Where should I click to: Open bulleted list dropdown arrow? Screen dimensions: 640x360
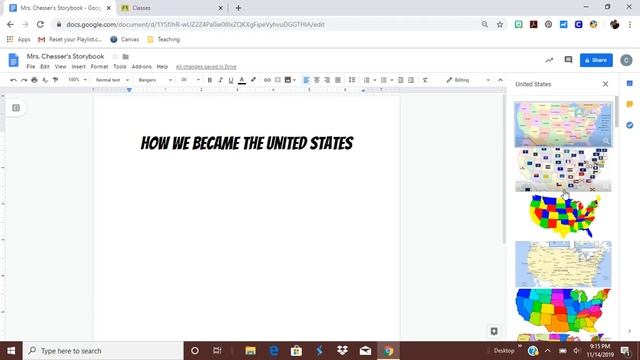point(392,80)
